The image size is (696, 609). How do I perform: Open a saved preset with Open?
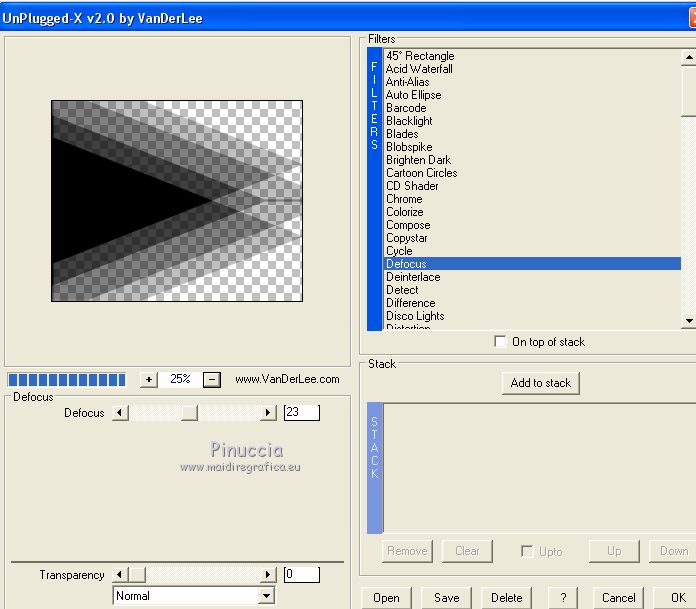386,598
